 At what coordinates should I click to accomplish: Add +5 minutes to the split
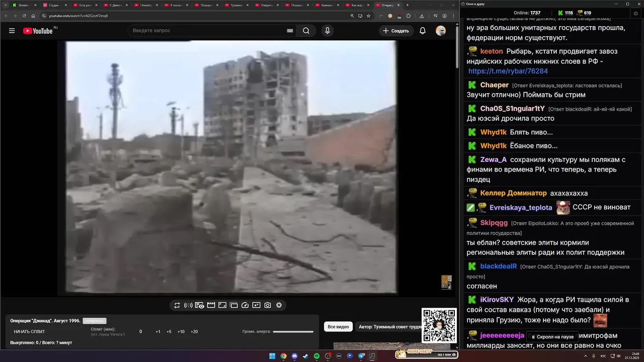pyautogui.click(x=169, y=332)
